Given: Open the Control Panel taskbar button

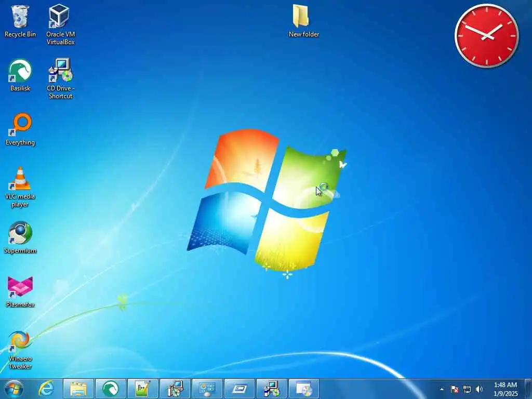Looking at the screenshot, I should click(207, 389).
